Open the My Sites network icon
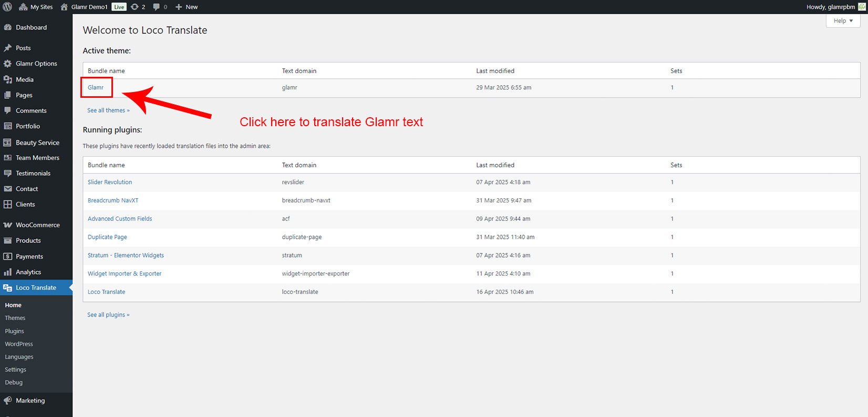The image size is (868, 417). (x=23, y=7)
